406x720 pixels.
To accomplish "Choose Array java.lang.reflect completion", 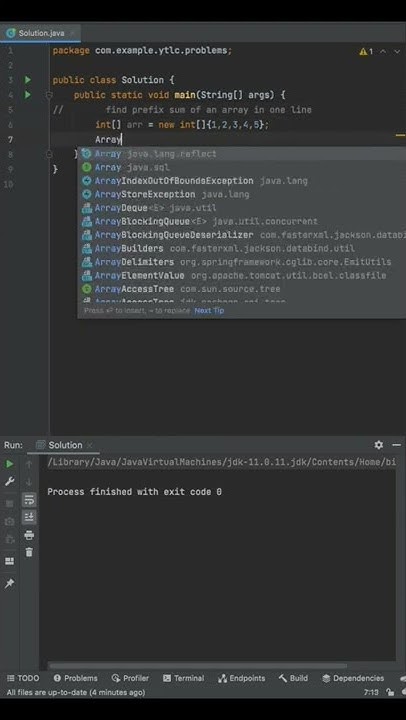I will [x=242, y=154].
